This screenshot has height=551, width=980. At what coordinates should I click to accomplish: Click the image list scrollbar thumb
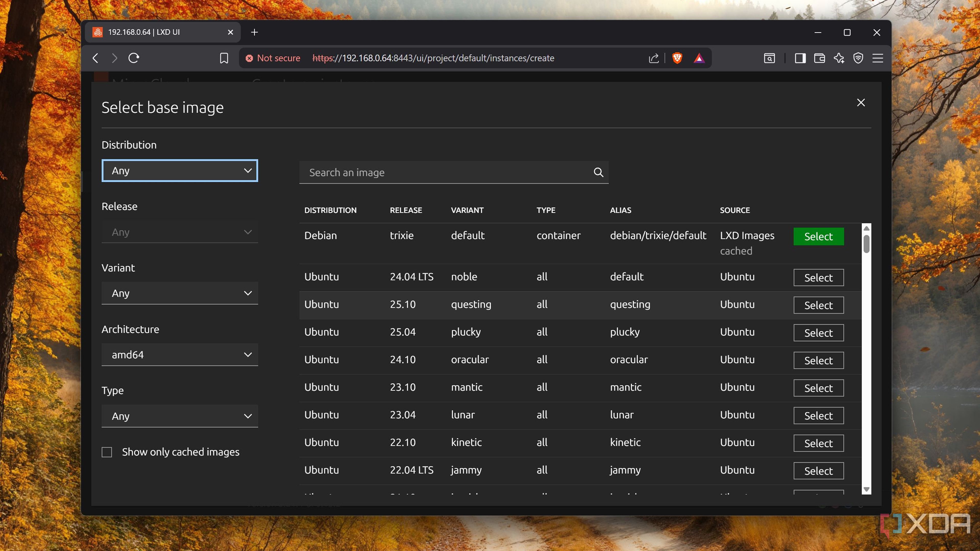[866, 244]
